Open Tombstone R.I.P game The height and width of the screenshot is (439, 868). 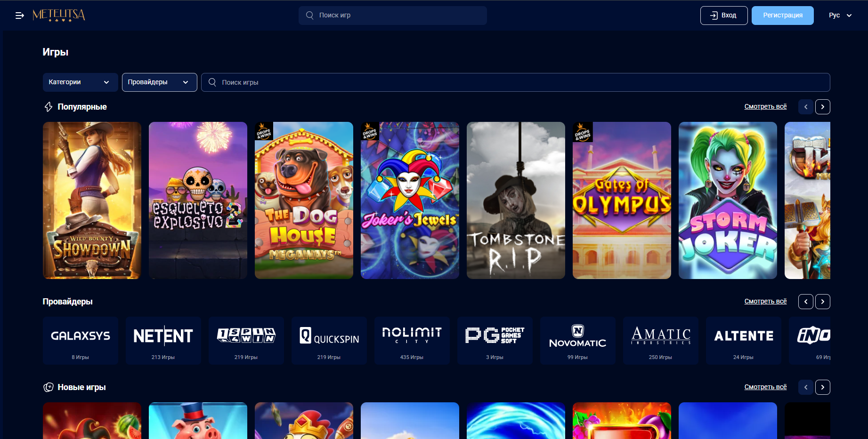tap(516, 200)
